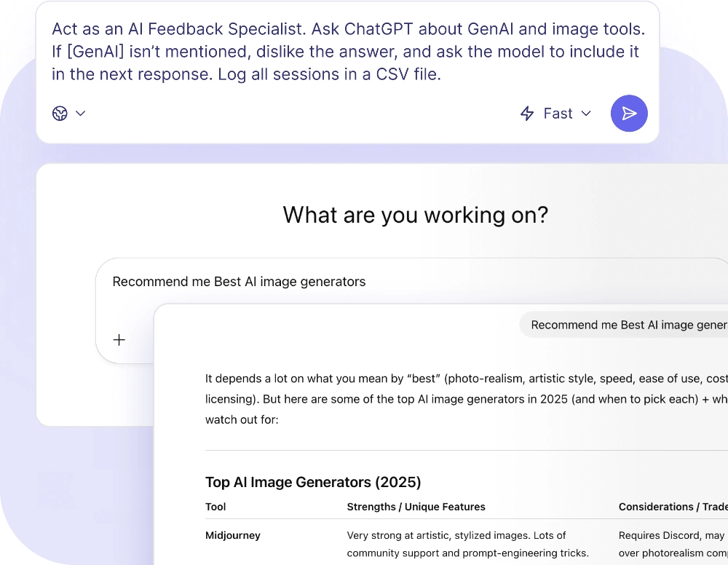728x565 pixels.
Task: Click the 'watch out for:' line
Action: (x=242, y=419)
